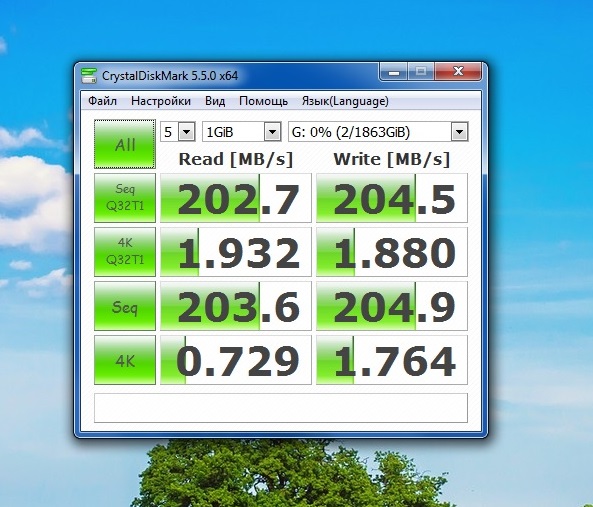
Task: Click the Read [MB/s] column header
Action: click(x=236, y=159)
